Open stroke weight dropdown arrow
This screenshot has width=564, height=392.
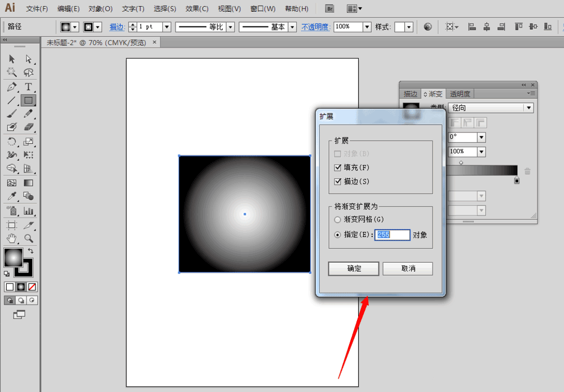click(x=167, y=27)
